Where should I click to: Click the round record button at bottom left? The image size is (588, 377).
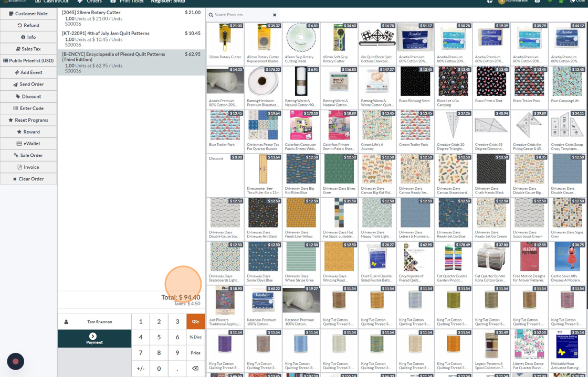pos(15,362)
